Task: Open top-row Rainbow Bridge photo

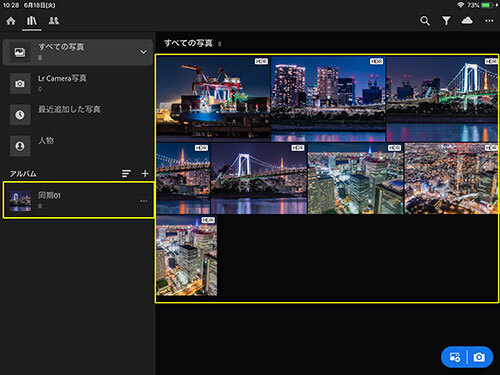Action: click(x=442, y=99)
